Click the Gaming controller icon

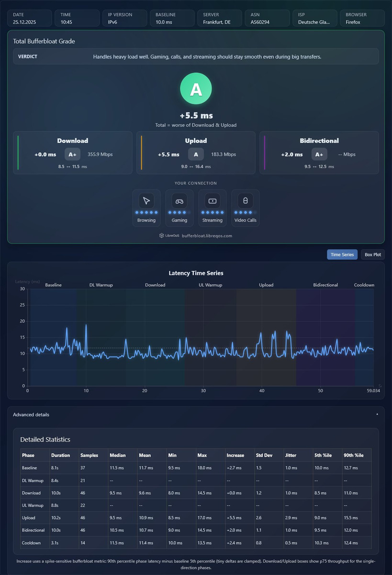click(x=179, y=201)
